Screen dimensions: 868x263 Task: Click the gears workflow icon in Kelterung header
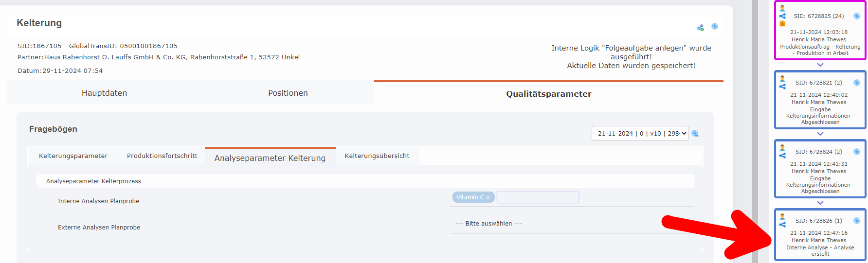tap(701, 28)
